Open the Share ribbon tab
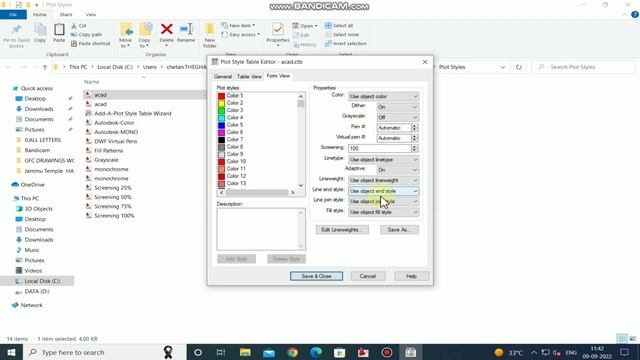 coord(66,15)
